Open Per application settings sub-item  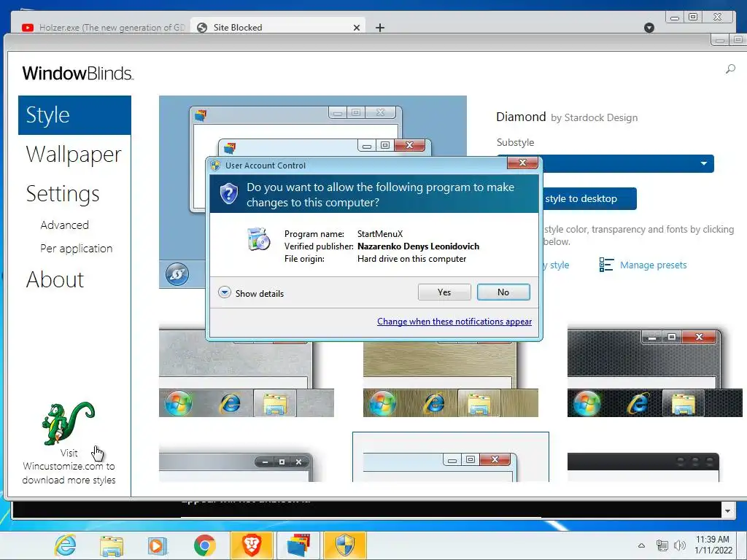(x=76, y=249)
